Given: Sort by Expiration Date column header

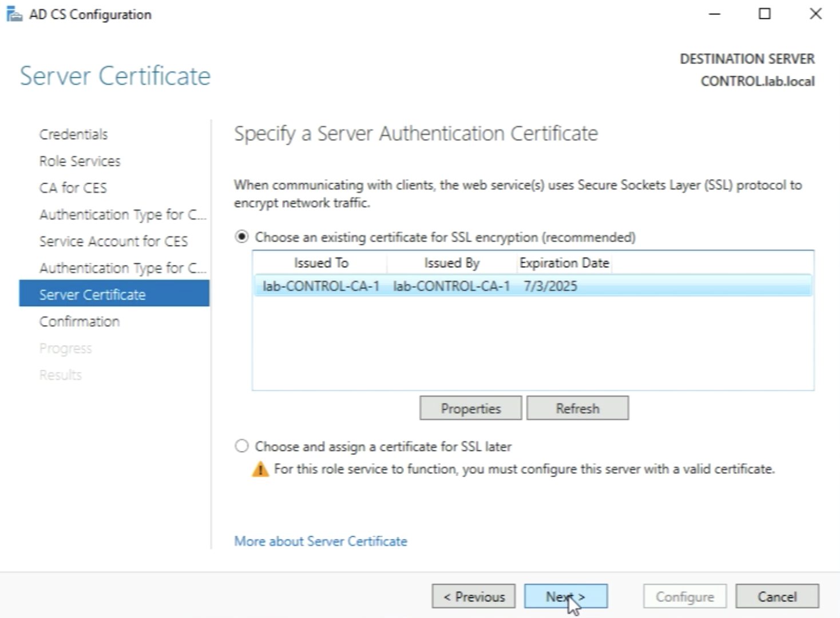Looking at the screenshot, I should tap(564, 263).
